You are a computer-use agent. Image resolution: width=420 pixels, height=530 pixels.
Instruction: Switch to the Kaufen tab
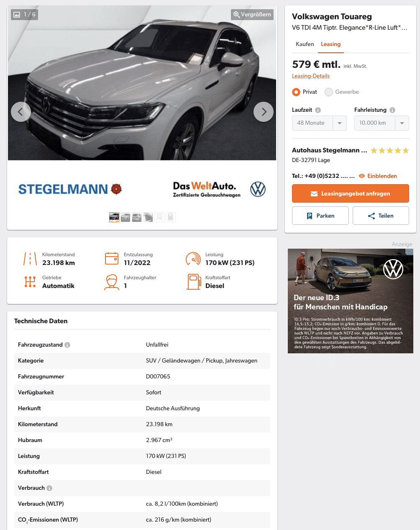305,44
